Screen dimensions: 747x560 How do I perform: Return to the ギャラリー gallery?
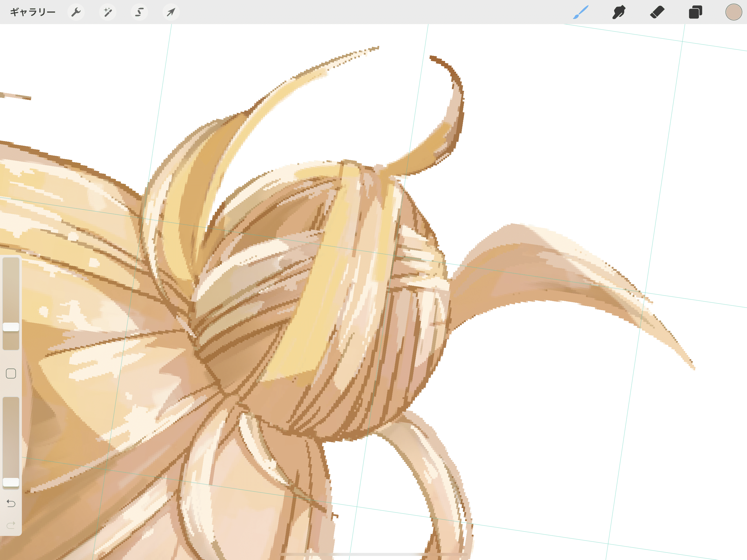coord(33,12)
